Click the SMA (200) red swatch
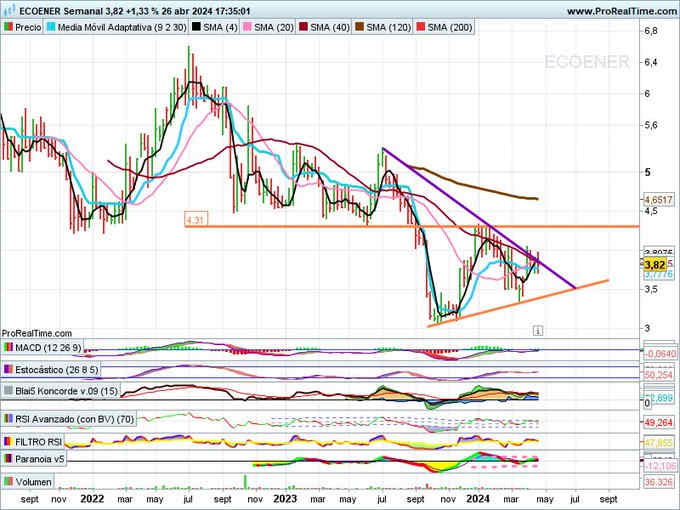 (x=420, y=27)
